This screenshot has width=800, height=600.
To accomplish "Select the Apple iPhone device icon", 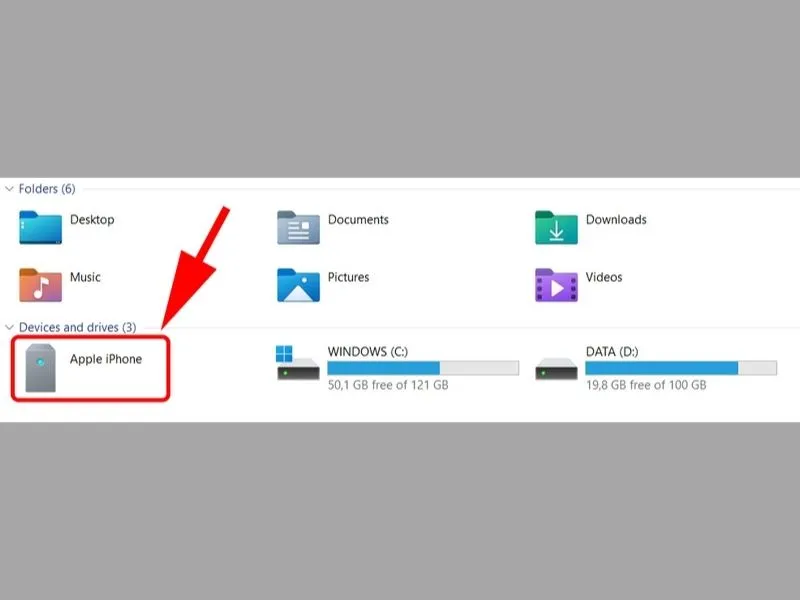I will coord(40,368).
